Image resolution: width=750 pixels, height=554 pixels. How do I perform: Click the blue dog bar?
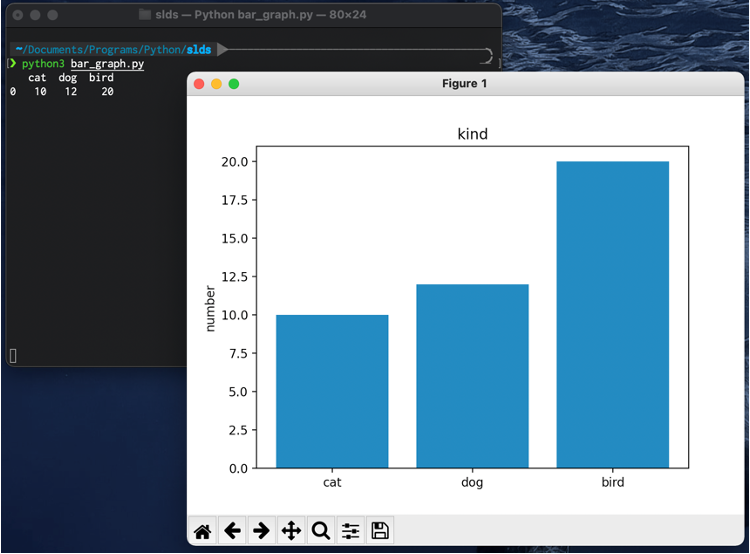click(x=472, y=376)
